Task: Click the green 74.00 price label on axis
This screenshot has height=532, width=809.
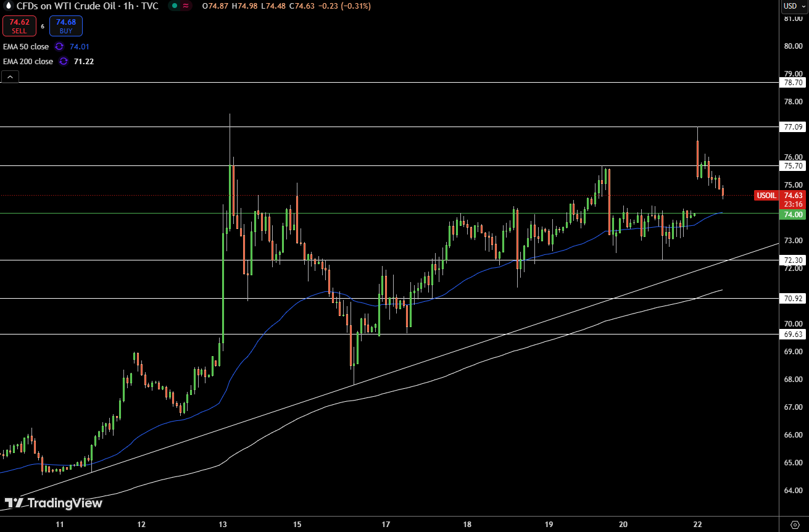Action: [x=792, y=215]
